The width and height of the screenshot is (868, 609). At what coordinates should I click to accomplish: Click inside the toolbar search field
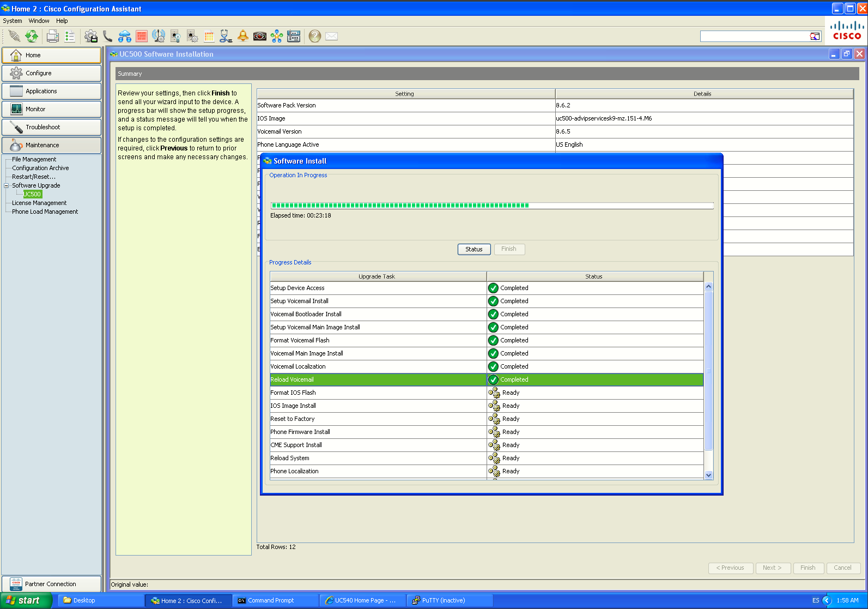pos(755,37)
